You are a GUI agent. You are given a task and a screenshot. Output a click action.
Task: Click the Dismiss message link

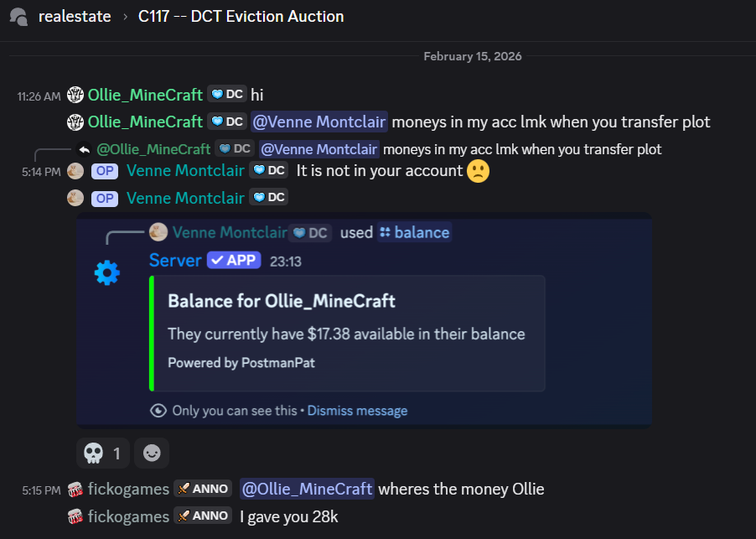pos(357,411)
